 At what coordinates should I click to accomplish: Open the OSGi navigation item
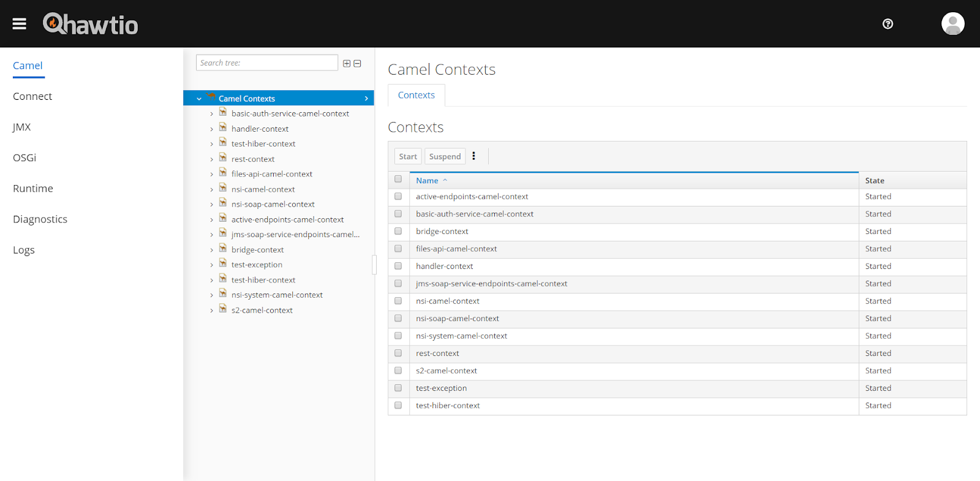coord(24,157)
